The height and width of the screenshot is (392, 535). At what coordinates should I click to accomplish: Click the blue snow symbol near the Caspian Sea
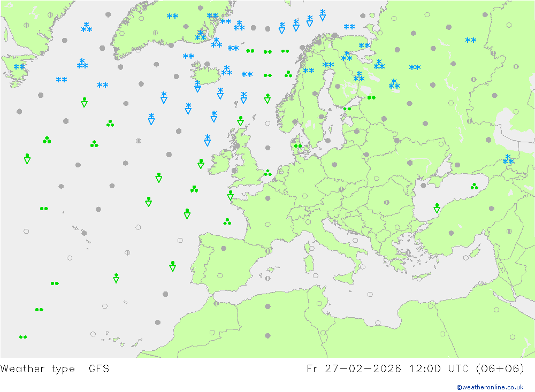click(508, 159)
